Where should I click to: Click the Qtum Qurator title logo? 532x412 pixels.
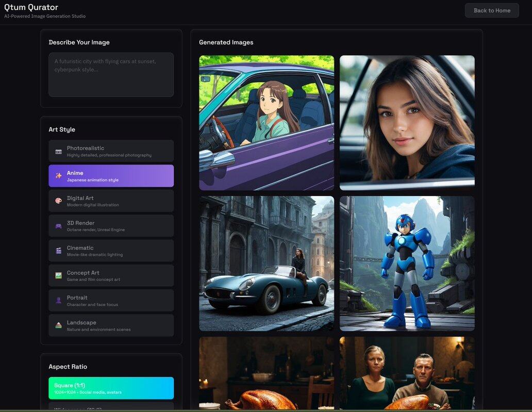31,7
